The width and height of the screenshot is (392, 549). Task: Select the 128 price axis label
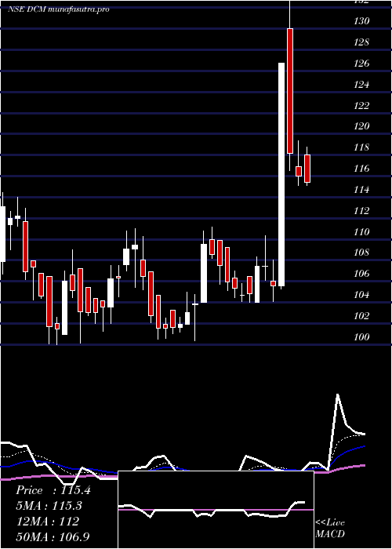(x=361, y=42)
